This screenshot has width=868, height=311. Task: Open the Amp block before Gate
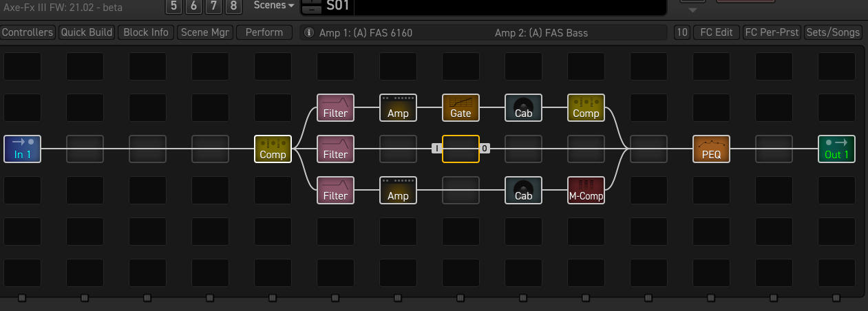click(x=398, y=107)
